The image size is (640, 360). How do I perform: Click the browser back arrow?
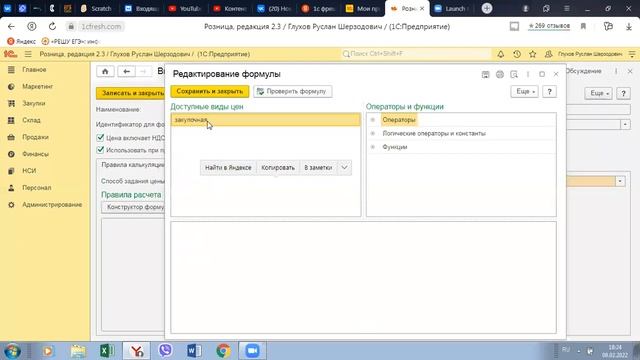(11, 27)
